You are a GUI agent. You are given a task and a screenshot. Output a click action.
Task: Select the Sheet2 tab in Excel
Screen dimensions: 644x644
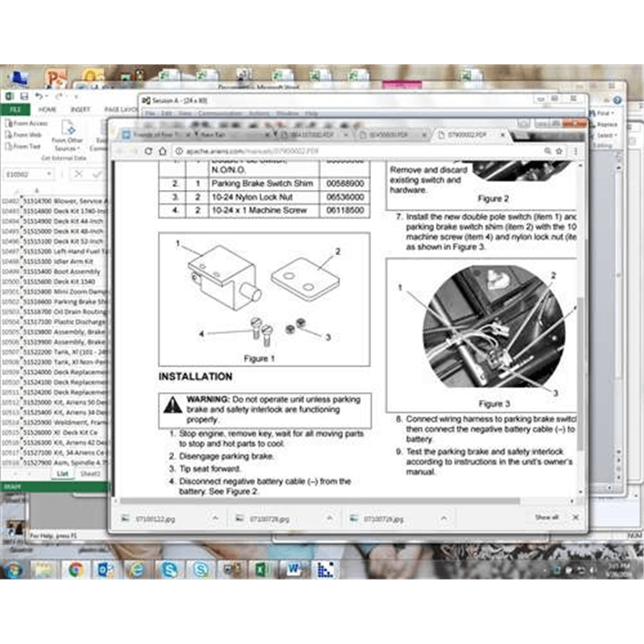point(90,473)
